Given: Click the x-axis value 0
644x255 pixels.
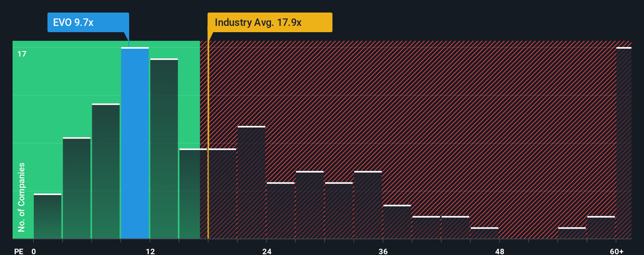Looking at the screenshot, I should point(34,251).
